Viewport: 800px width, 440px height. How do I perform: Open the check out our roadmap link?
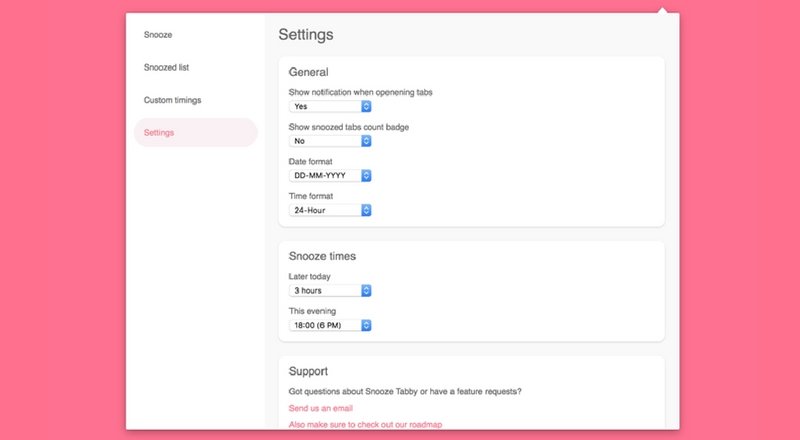click(365, 425)
